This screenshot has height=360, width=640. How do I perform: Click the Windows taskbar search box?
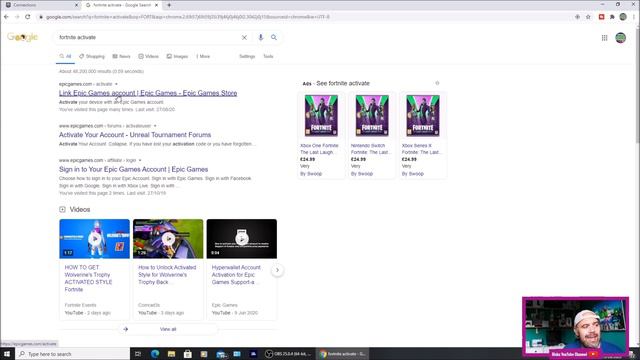(x=73, y=354)
